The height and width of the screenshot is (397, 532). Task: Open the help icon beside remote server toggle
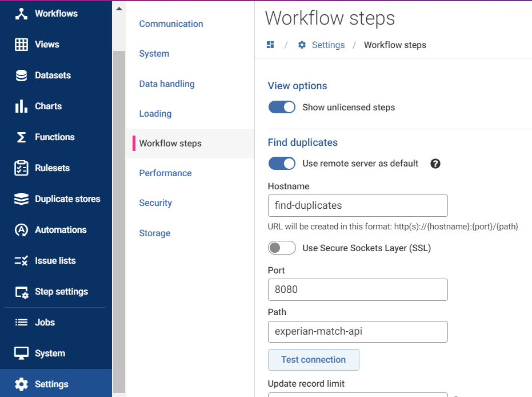click(435, 164)
